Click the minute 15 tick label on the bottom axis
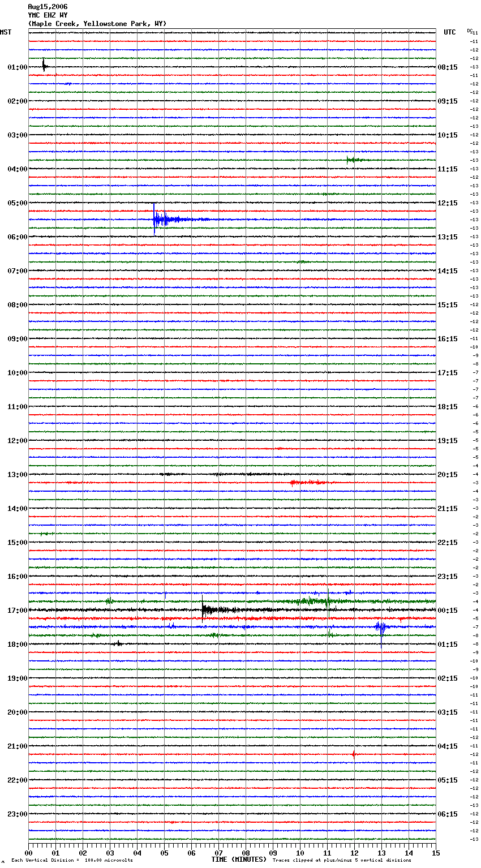The image size is (481, 868). pyautogui.click(x=436, y=853)
